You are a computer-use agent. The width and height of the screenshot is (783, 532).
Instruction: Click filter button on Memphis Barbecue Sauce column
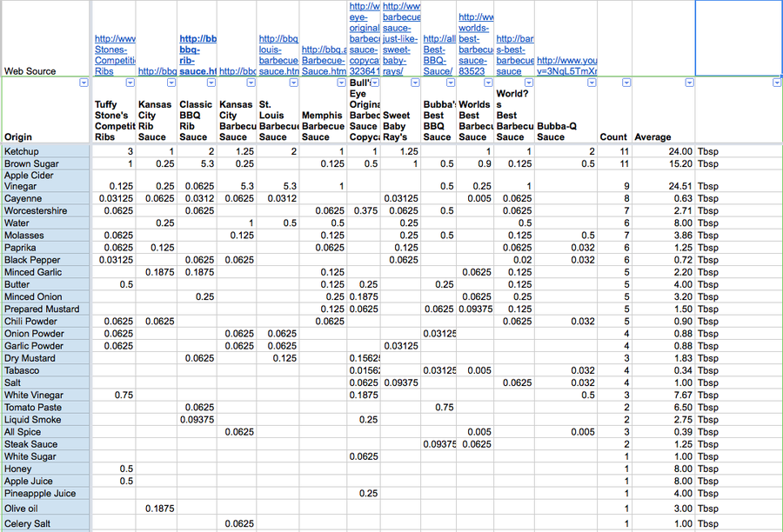(x=339, y=83)
